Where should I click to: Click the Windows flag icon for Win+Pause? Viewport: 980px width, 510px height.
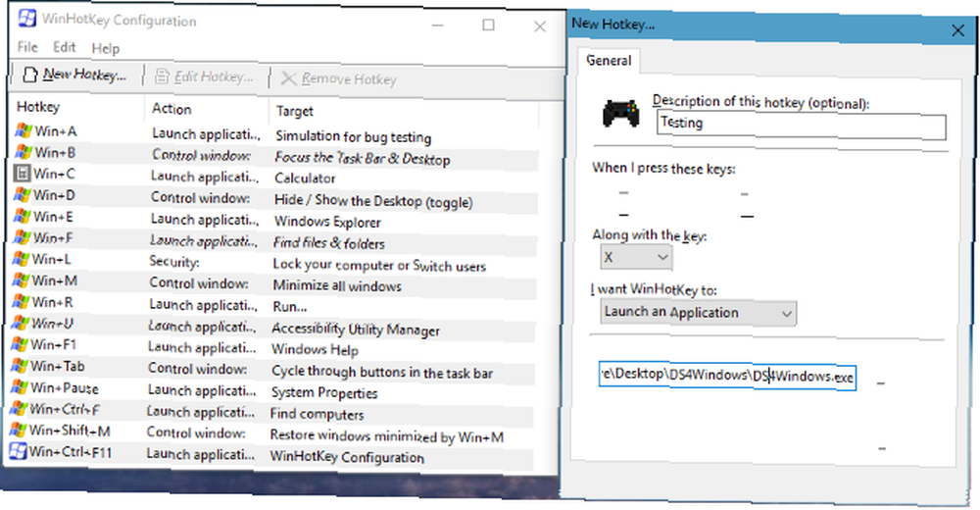tap(20, 387)
